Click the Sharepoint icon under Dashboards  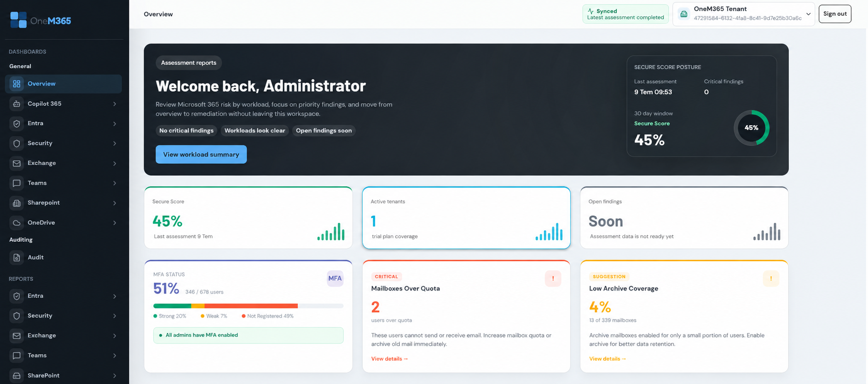(17, 203)
